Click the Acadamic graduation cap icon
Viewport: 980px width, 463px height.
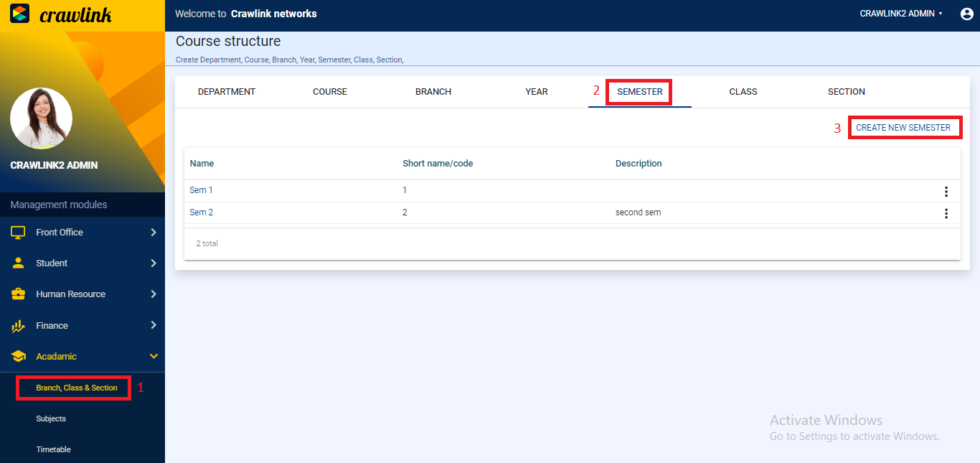tap(19, 357)
